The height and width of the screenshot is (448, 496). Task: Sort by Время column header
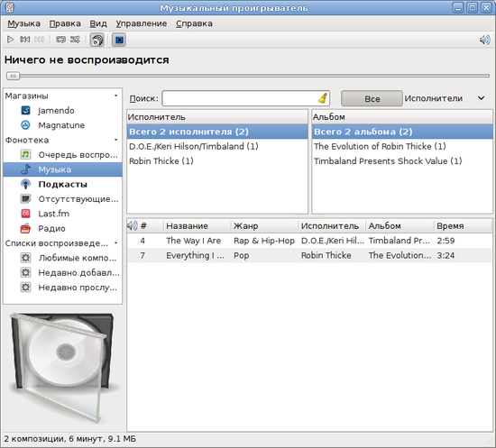pos(464,225)
